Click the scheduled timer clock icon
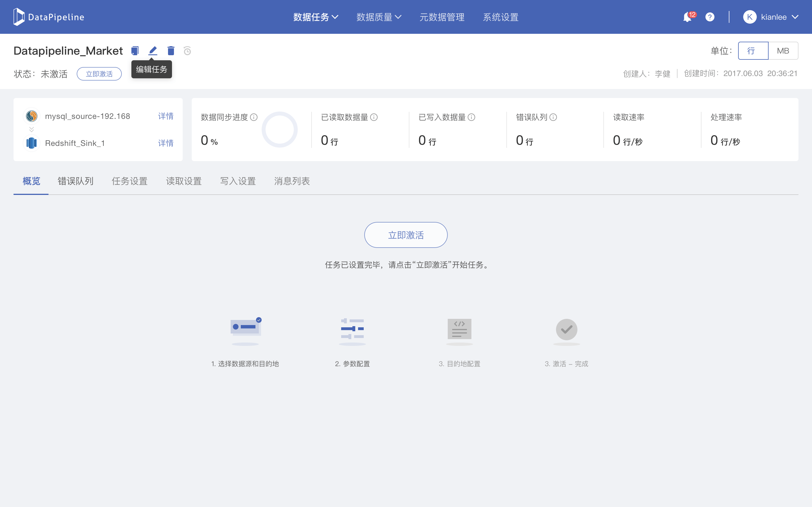Viewport: 812px width, 507px height. [x=187, y=51]
